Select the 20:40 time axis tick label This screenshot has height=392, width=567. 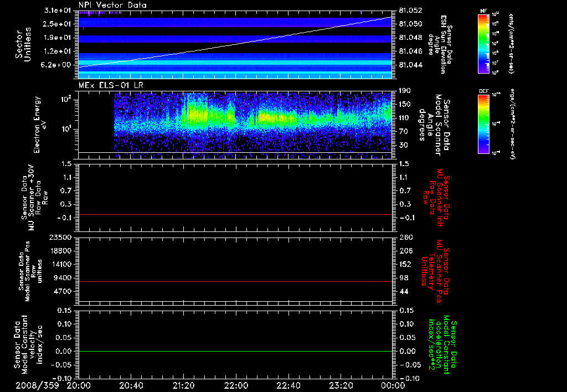coord(131,385)
